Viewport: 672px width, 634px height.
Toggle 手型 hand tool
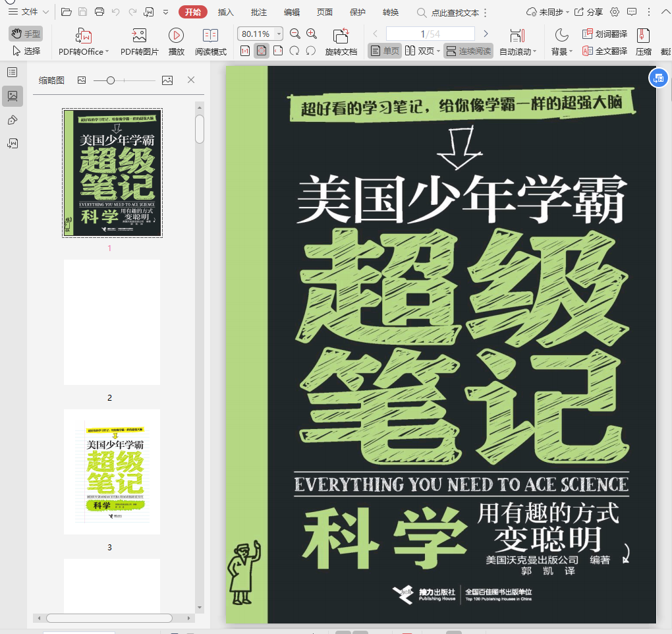click(x=26, y=34)
